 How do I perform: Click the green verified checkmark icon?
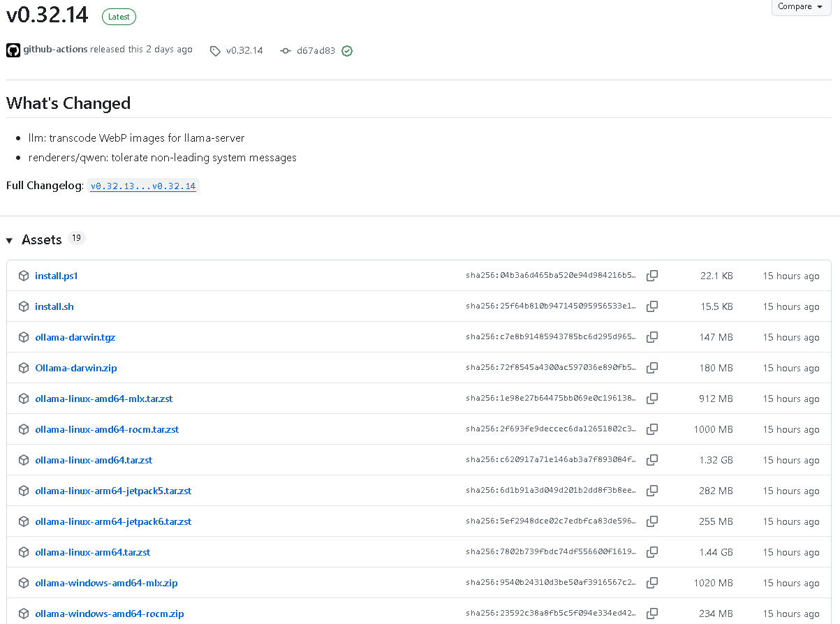347,51
